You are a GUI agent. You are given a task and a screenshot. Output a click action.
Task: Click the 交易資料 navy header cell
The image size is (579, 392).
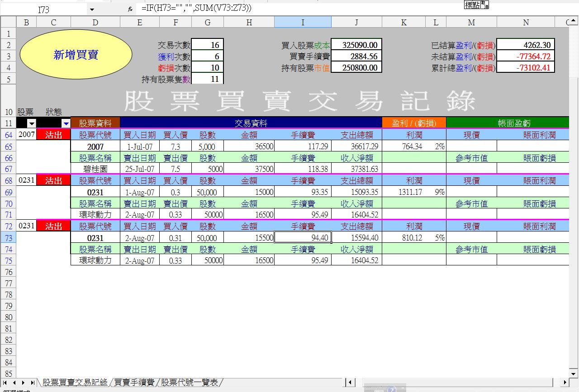click(x=251, y=123)
